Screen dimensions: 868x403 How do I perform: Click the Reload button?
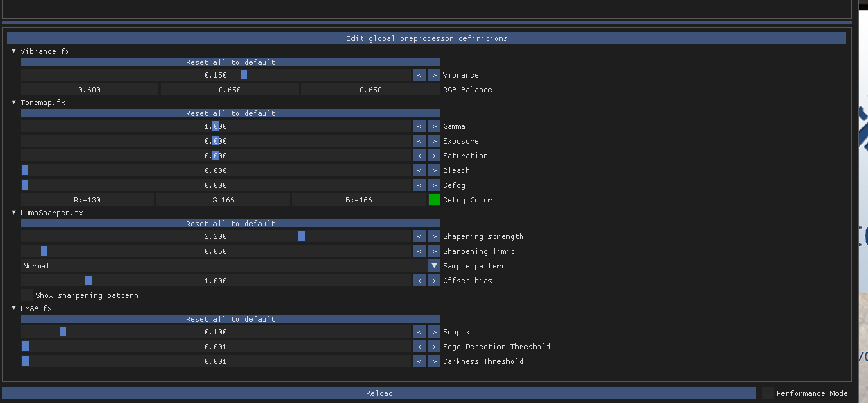pyautogui.click(x=380, y=393)
